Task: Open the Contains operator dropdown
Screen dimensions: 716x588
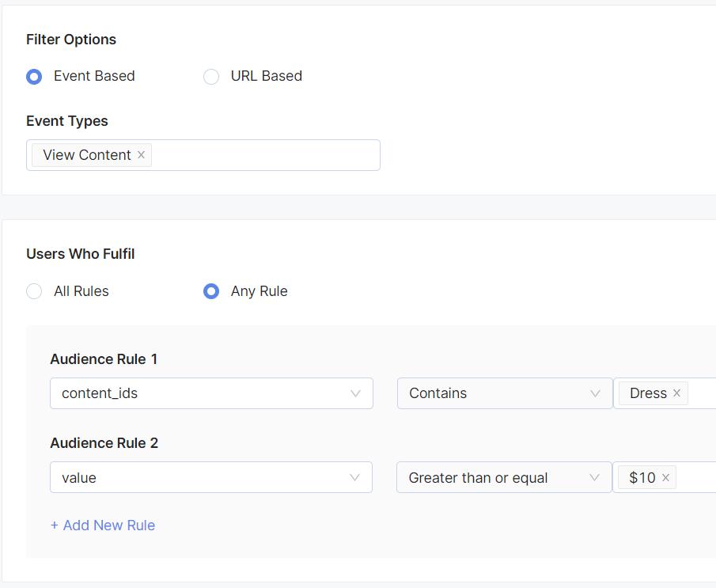Action: click(x=505, y=393)
